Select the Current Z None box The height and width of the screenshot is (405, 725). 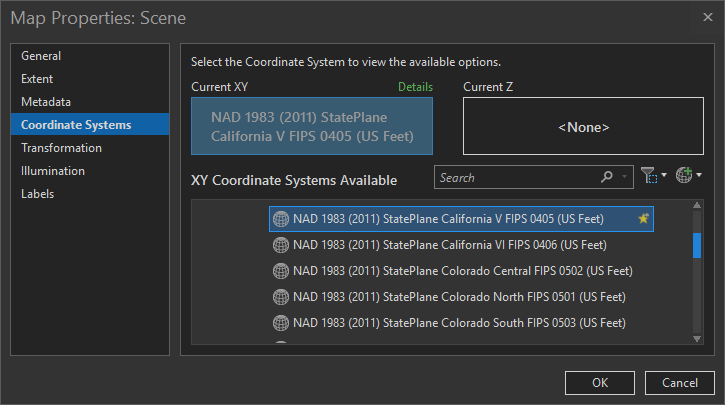[583, 126]
